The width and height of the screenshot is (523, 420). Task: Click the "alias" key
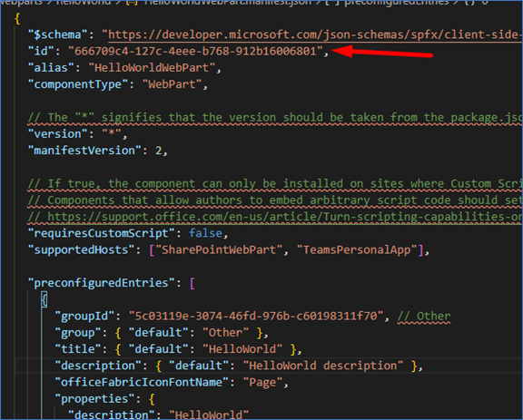[x=51, y=68]
